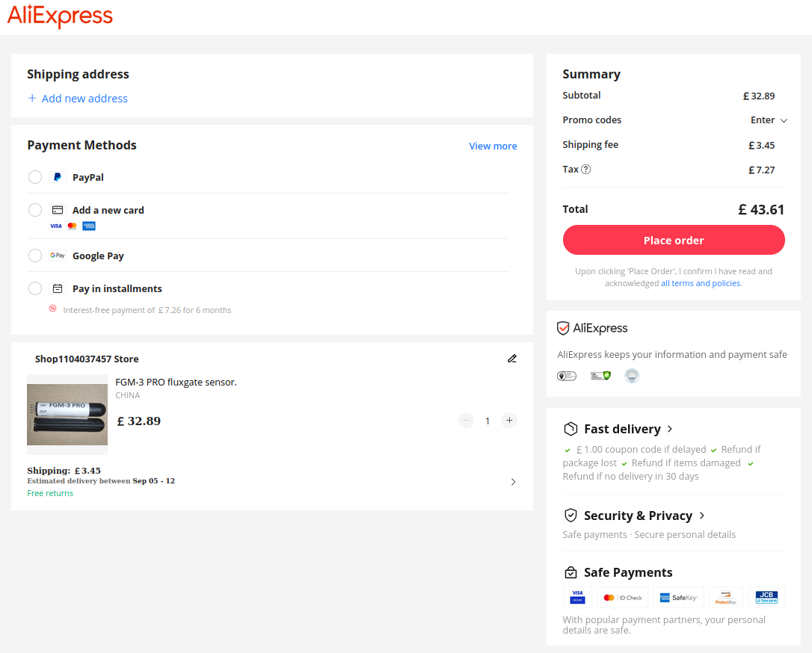Increase item quantity with plus button

[x=509, y=421]
